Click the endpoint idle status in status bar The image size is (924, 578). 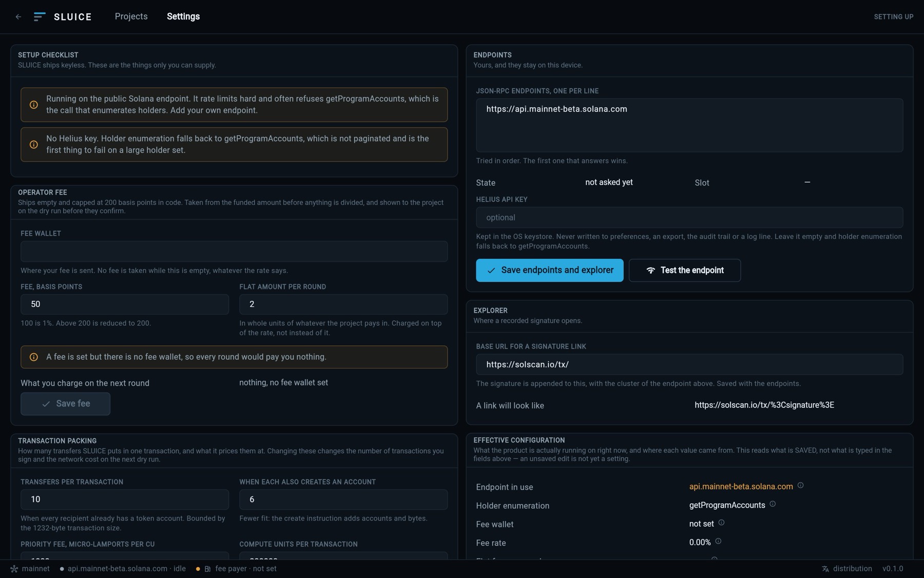pyautogui.click(x=123, y=569)
